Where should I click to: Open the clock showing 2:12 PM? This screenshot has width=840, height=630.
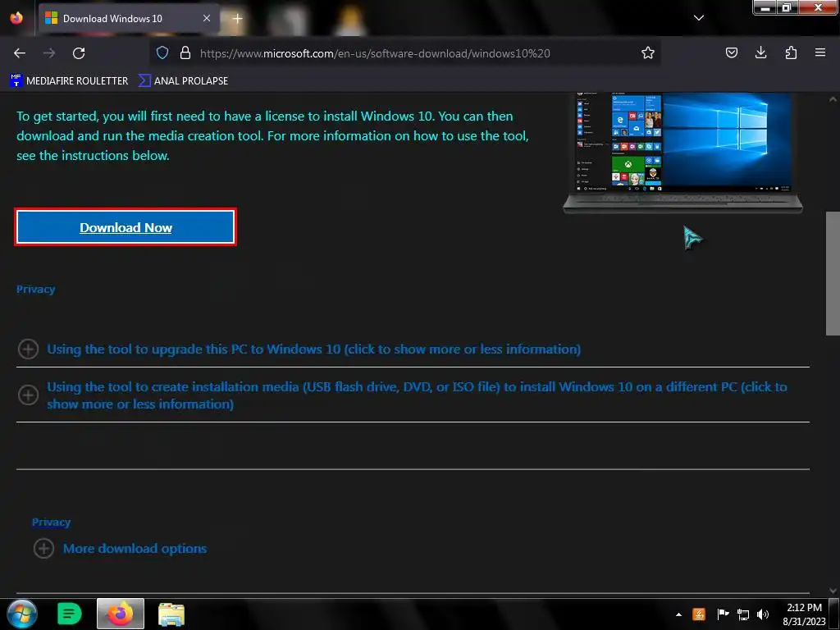[804, 614]
